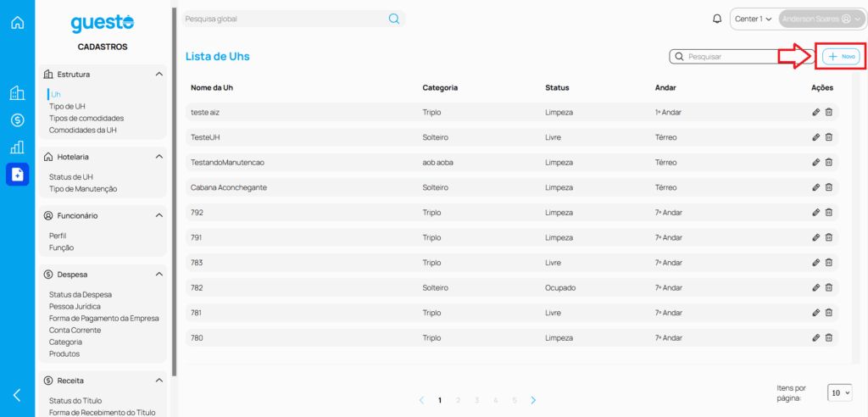
Task: Open the building icon in left sidebar
Action: click(x=17, y=93)
